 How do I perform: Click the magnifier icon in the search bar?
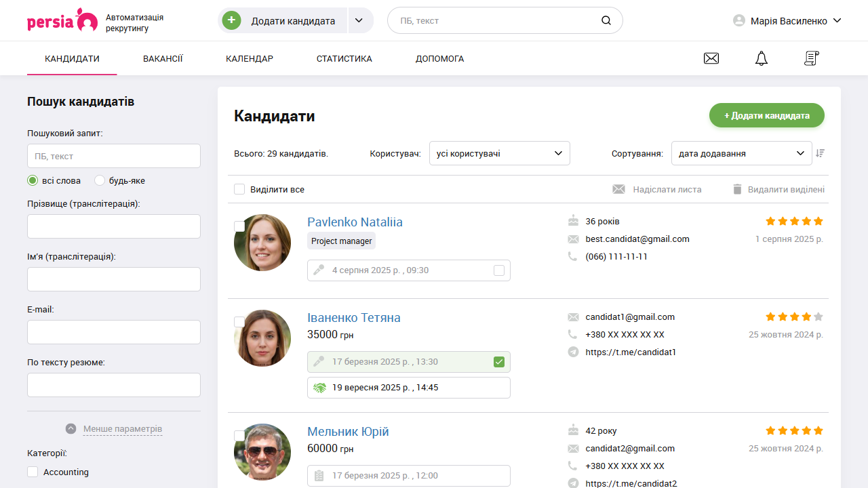coord(606,20)
